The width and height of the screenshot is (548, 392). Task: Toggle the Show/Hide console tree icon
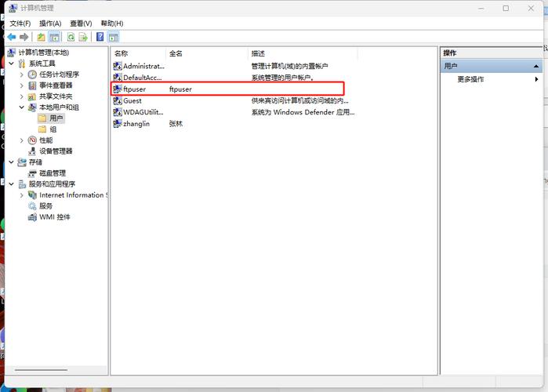(x=54, y=37)
